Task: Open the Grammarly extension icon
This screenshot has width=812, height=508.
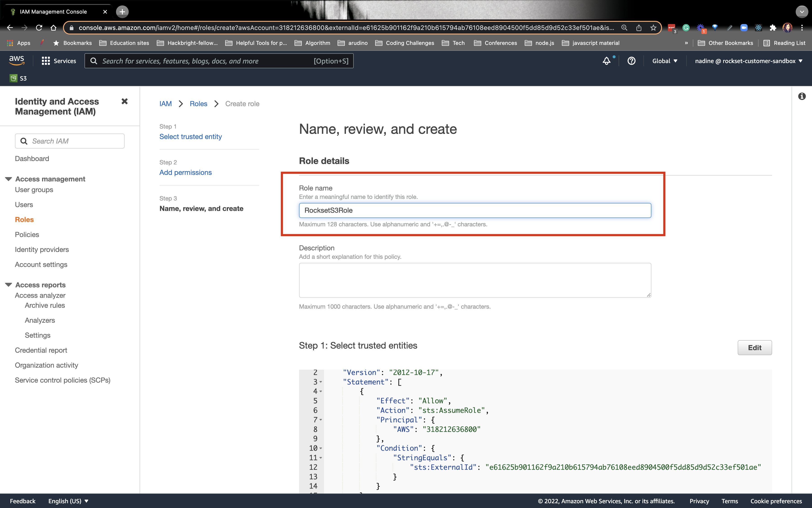Action: (x=686, y=28)
